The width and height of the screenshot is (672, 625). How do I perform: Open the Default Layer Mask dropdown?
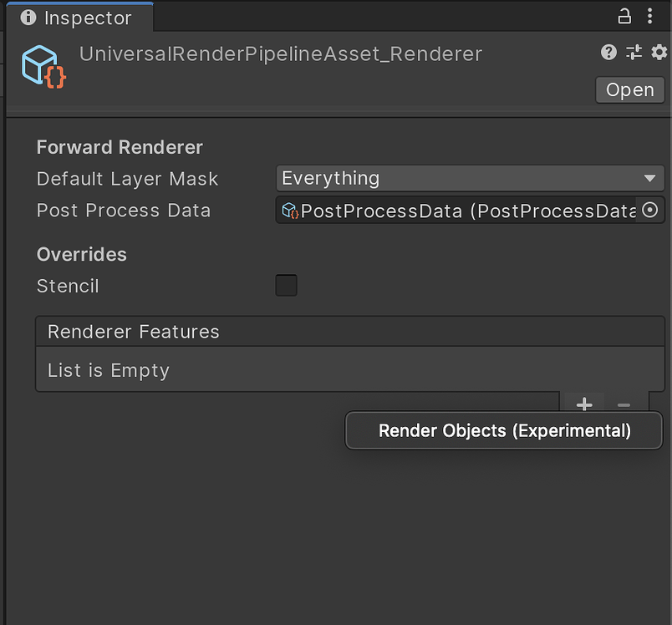pyautogui.click(x=470, y=178)
